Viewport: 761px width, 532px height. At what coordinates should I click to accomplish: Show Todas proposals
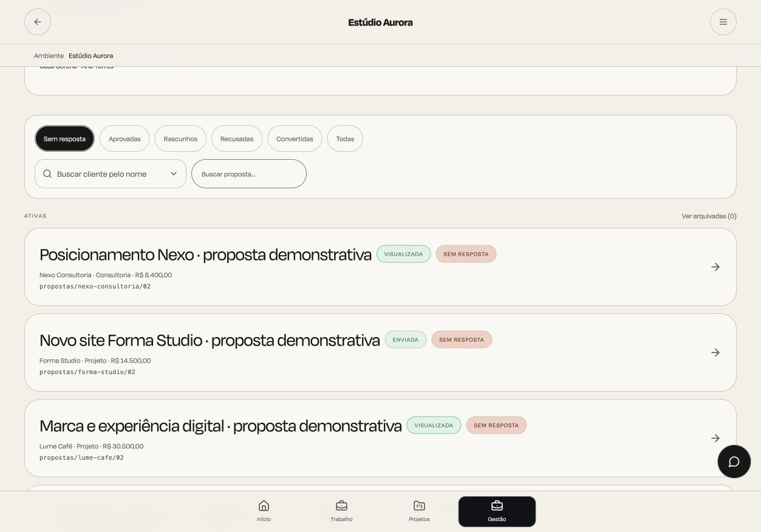pyautogui.click(x=345, y=138)
